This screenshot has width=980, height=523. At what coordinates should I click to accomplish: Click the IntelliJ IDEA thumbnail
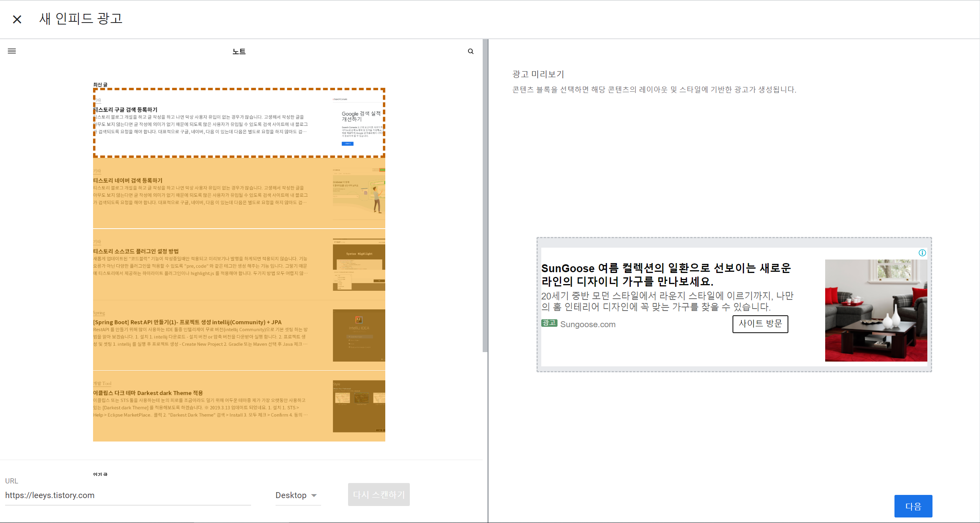pyautogui.click(x=359, y=335)
